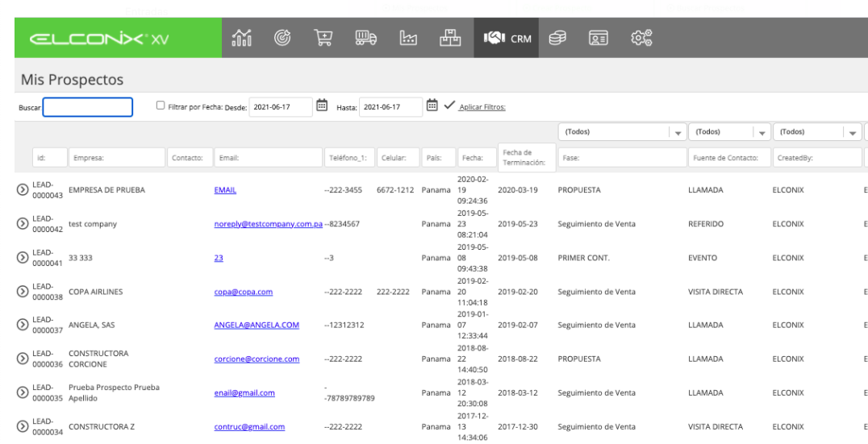Click the Fuente de Contacto filter box
868x444 pixels.
pos(729,158)
